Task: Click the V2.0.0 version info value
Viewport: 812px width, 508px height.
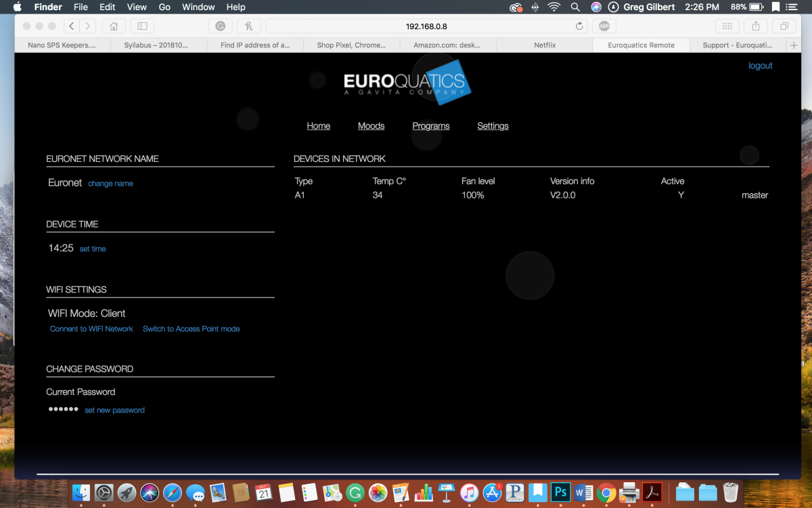Action: (563, 195)
